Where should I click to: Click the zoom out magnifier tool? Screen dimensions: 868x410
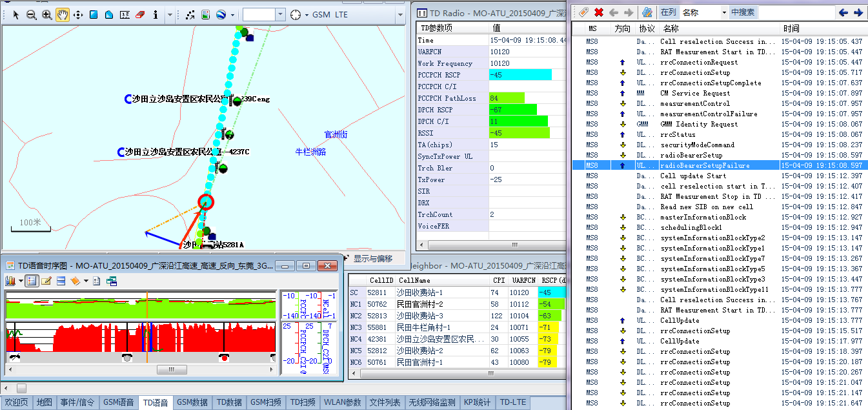click(x=31, y=14)
